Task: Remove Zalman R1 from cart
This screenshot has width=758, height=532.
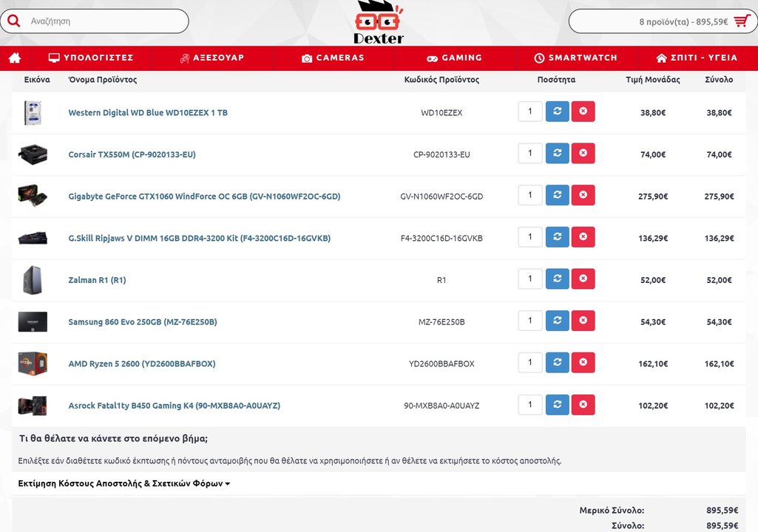Action: (583, 279)
